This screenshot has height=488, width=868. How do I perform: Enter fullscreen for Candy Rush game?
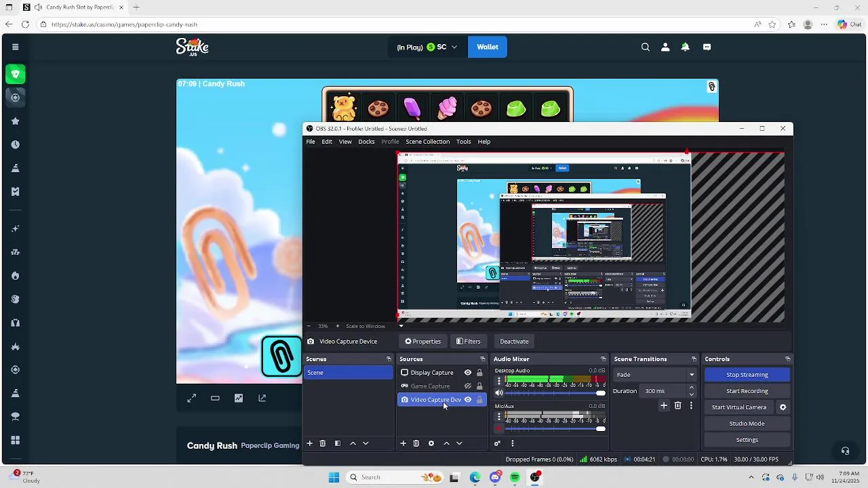(191, 399)
